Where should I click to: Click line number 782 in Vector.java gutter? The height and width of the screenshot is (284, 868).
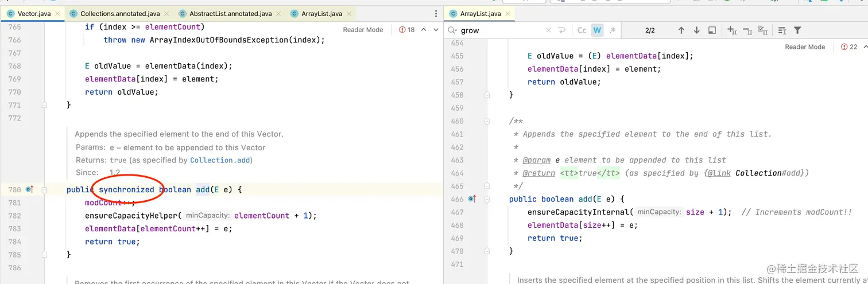pos(14,216)
